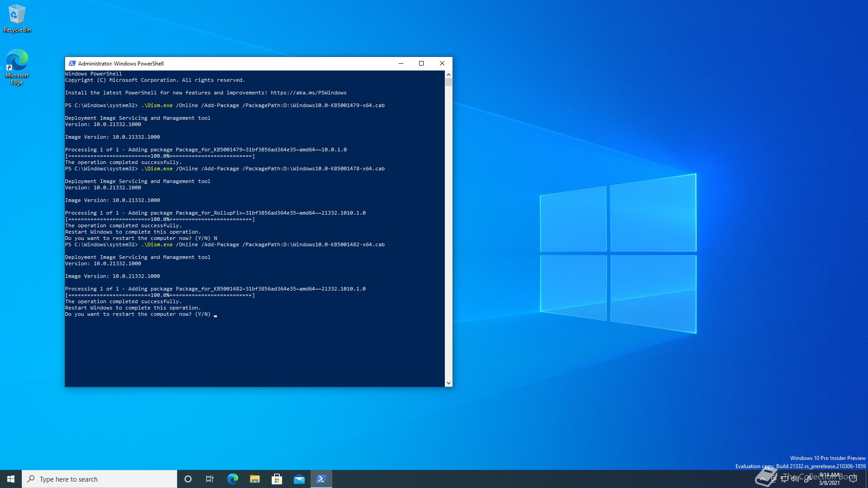This screenshot has width=868, height=488.
Task: Open Cortana from the taskbar
Action: click(x=188, y=479)
